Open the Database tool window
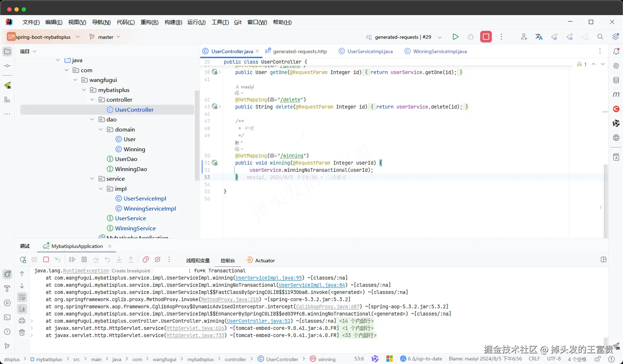The width and height of the screenshot is (623, 364). point(616,80)
